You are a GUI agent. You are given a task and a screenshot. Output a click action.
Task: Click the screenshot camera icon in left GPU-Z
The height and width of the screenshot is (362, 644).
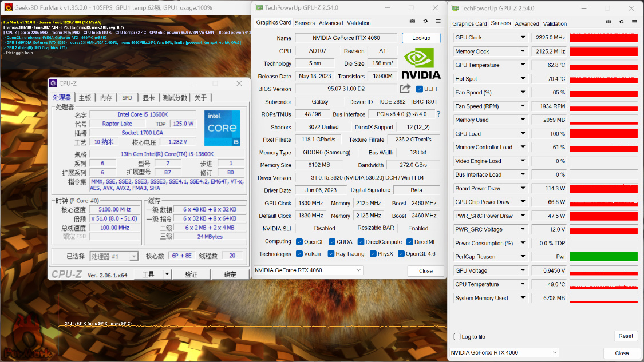click(412, 21)
